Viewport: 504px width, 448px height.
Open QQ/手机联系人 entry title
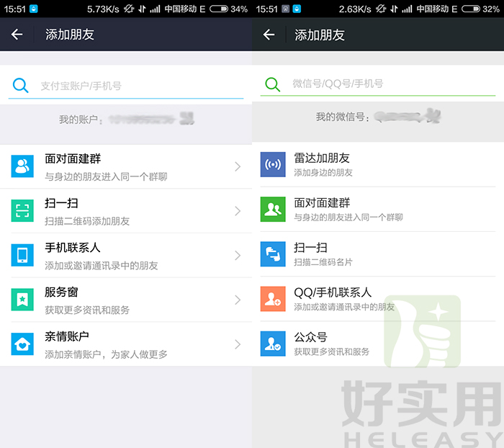pyautogui.click(x=333, y=292)
